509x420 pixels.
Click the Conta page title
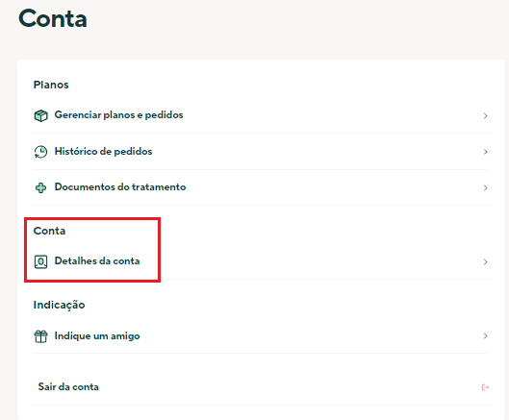click(53, 18)
